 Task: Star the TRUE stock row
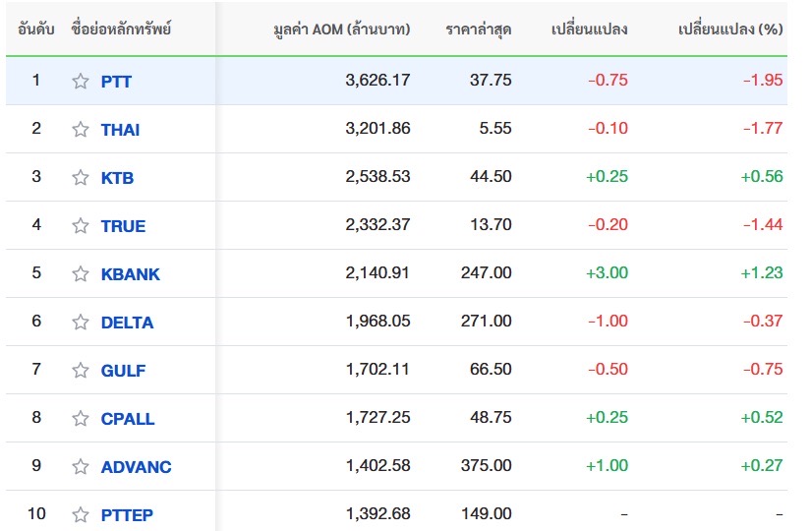click(81, 225)
